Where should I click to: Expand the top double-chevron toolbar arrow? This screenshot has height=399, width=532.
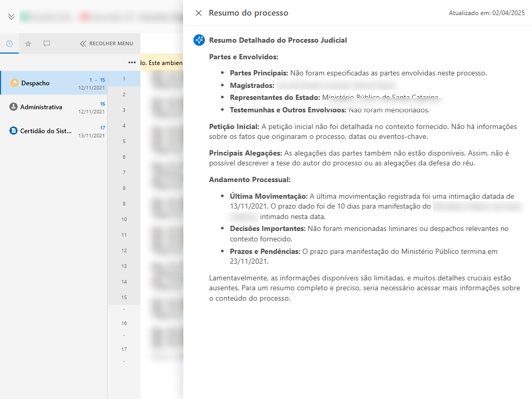click(x=11, y=17)
